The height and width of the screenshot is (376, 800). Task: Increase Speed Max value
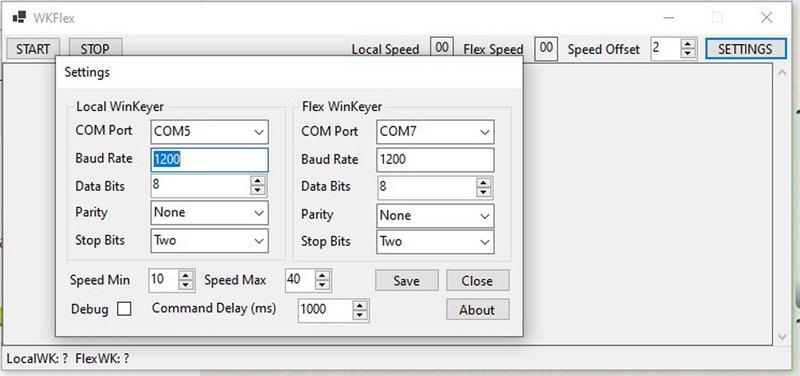(322, 275)
